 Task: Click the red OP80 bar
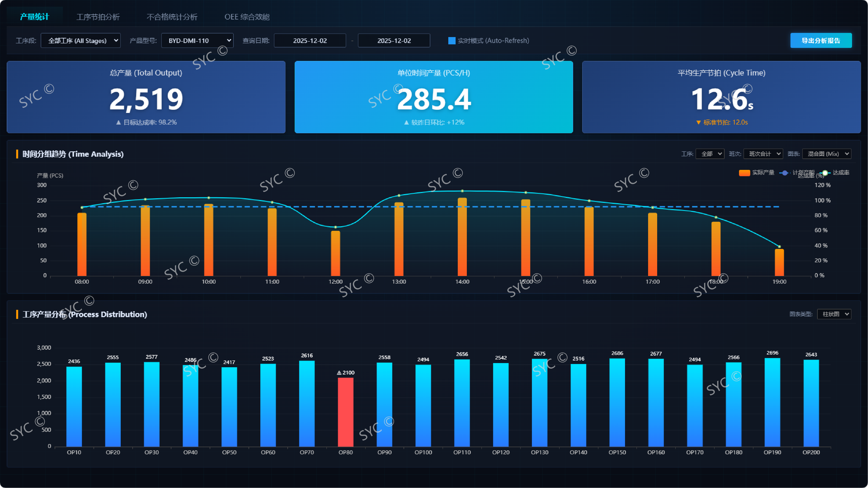pos(345,412)
